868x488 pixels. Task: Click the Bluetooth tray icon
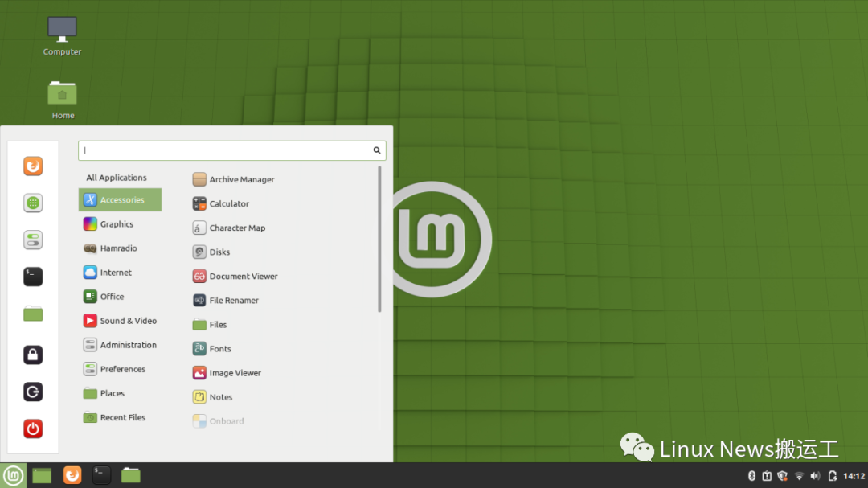(751, 476)
